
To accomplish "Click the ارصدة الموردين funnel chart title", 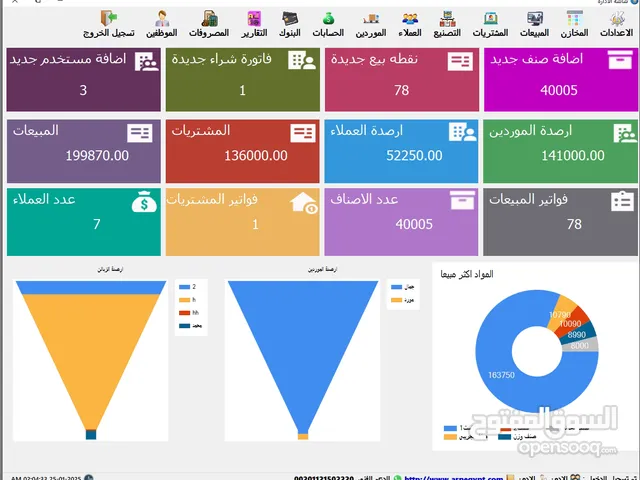I will pyautogui.click(x=322, y=269).
